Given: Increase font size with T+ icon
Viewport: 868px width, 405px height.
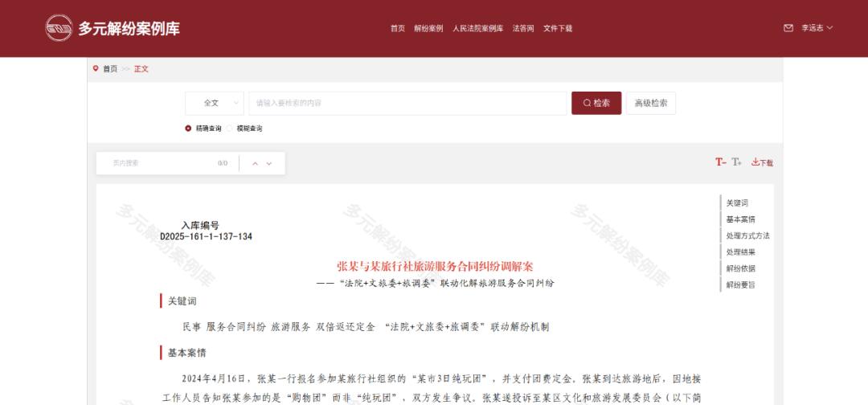Looking at the screenshot, I should tap(736, 162).
